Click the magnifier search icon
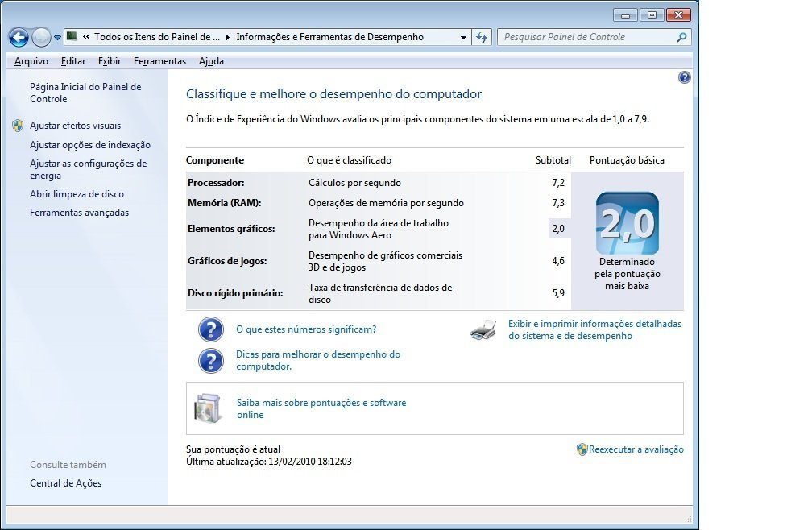This screenshot has height=530, width=812. point(682,37)
